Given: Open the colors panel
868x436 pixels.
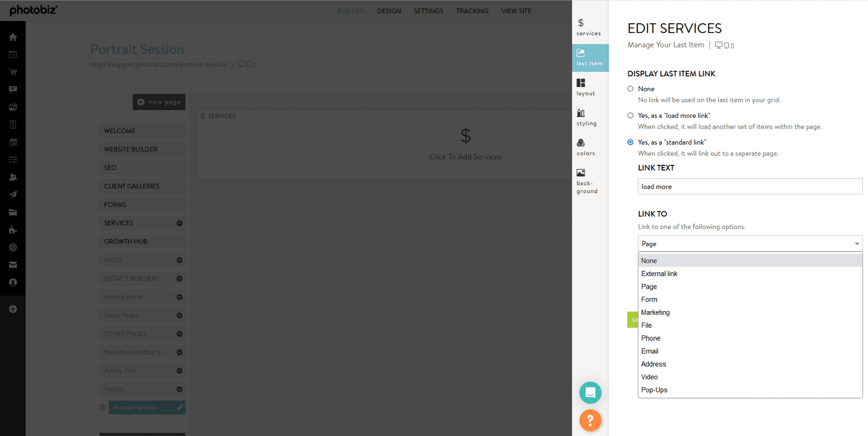Looking at the screenshot, I should click(585, 148).
